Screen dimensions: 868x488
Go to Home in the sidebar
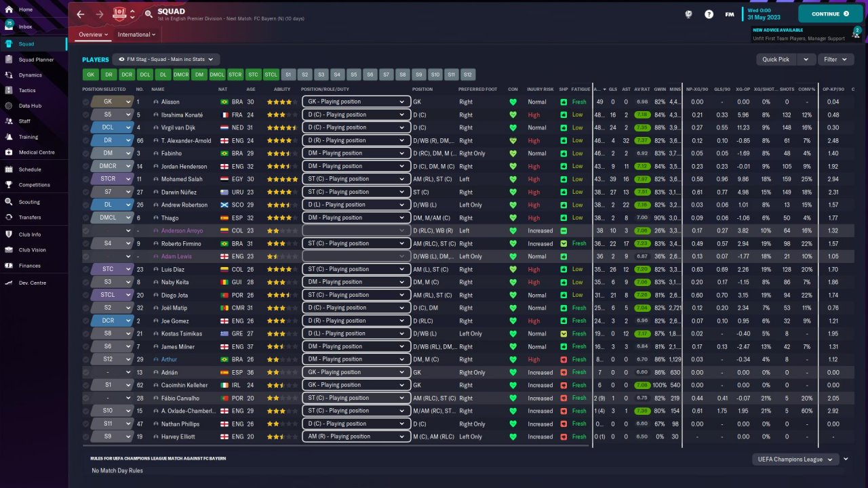pyautogui.click(x=26, y=9)
